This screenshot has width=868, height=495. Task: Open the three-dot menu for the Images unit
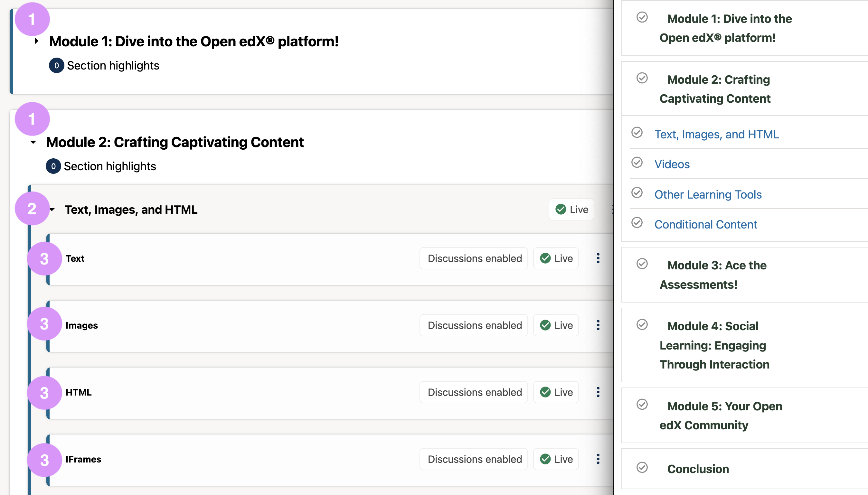[598, 325]
